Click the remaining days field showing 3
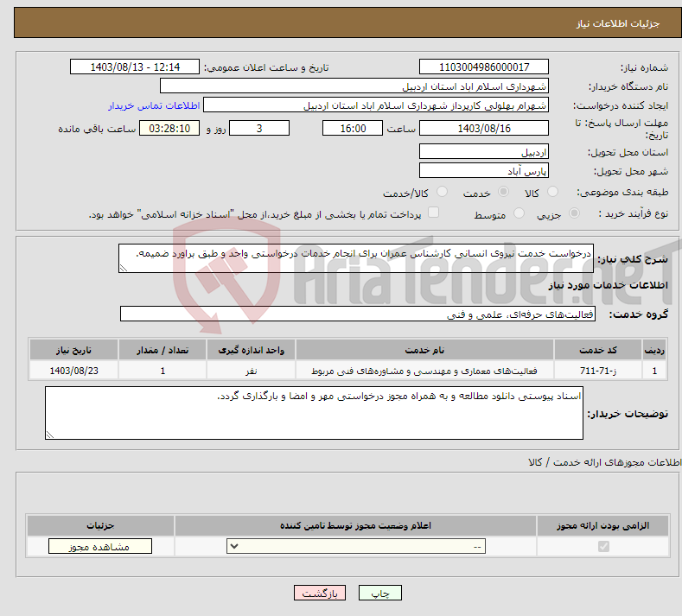This screenshot has height=616, width=682. 259,128
